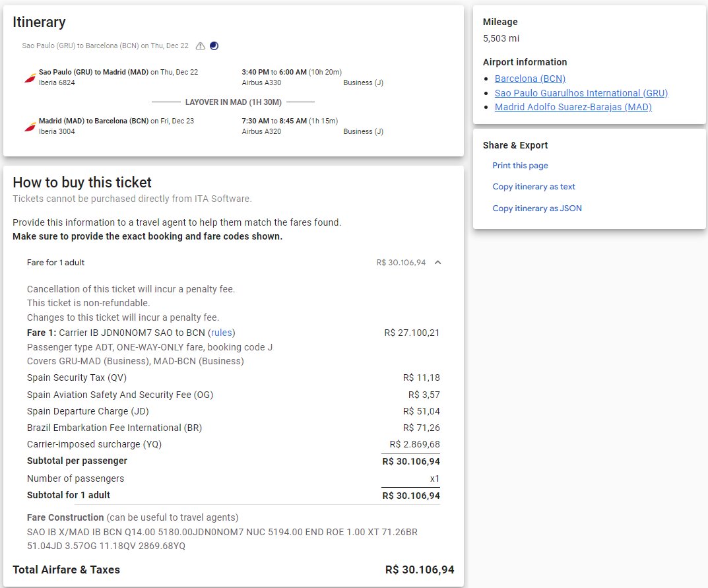Viewport: 708px width, 588px height.
Task: Click the R$ 11,18 tax amount
Action: click(421, 377)
